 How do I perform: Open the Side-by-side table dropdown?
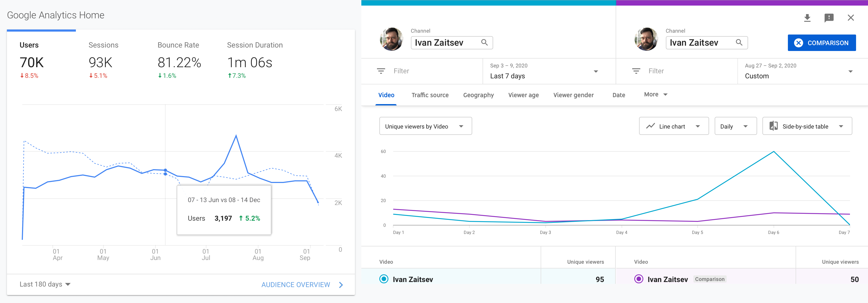(807, 126)
